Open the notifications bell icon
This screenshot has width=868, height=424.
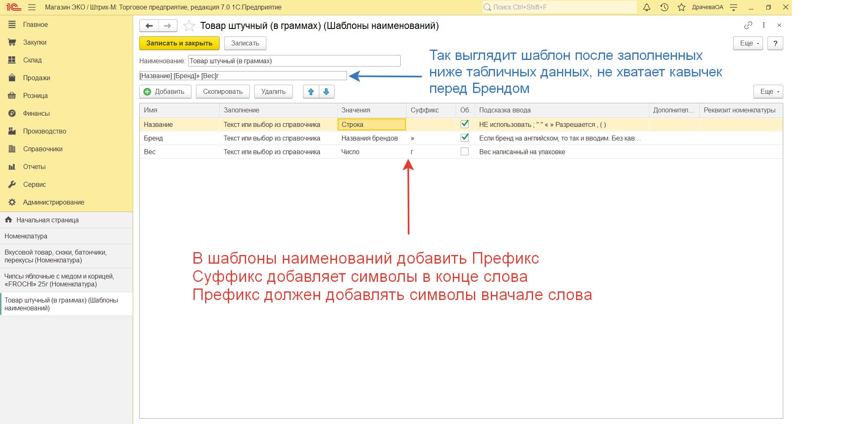pos(647,7)
